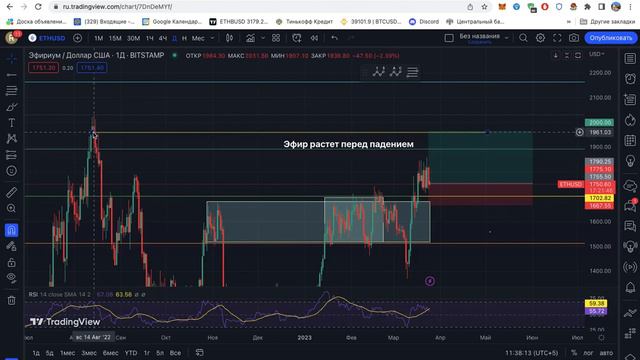The image size is (640, 360).
Task: Toggle the percent scale
Action: click(574, 353)
